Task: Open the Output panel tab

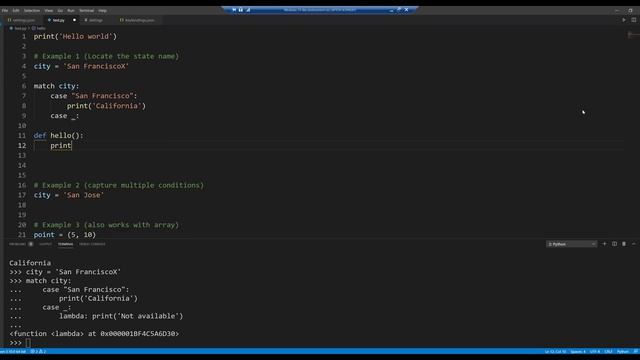Action: pos(45,244)
